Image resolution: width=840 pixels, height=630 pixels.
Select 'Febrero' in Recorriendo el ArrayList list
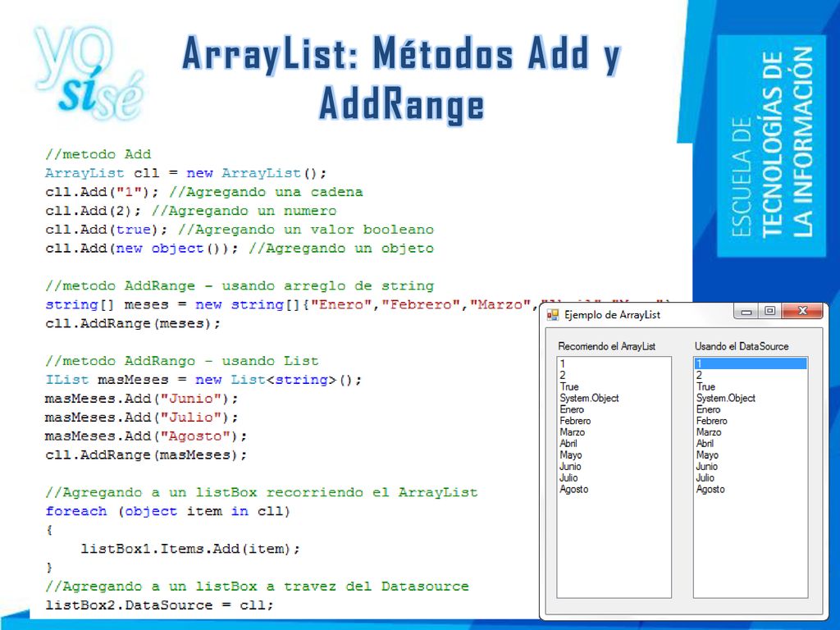[x=575, y=421]
